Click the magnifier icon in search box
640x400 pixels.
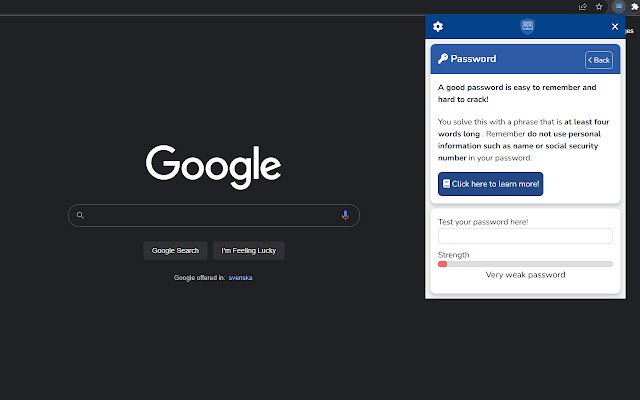coord(80,215)
